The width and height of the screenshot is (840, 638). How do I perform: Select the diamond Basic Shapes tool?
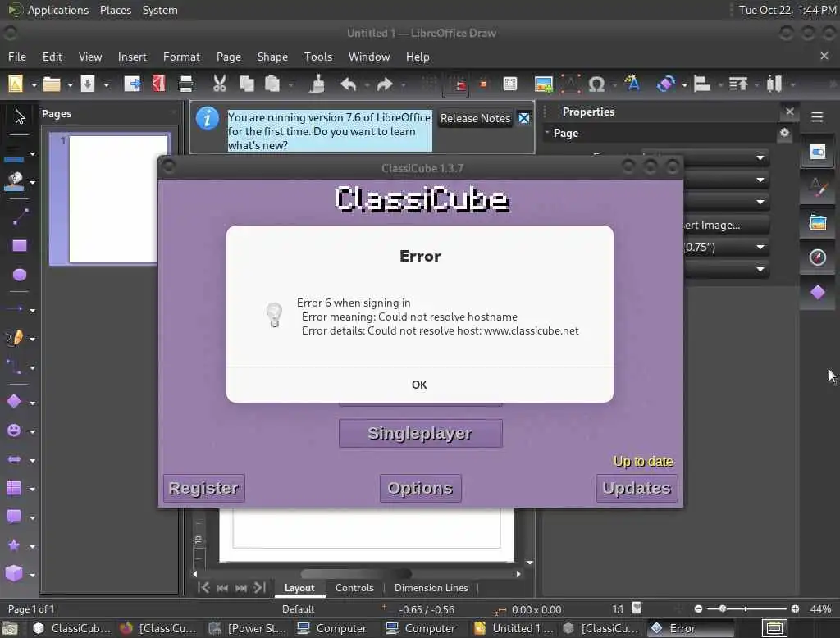[x=14, y=402]
